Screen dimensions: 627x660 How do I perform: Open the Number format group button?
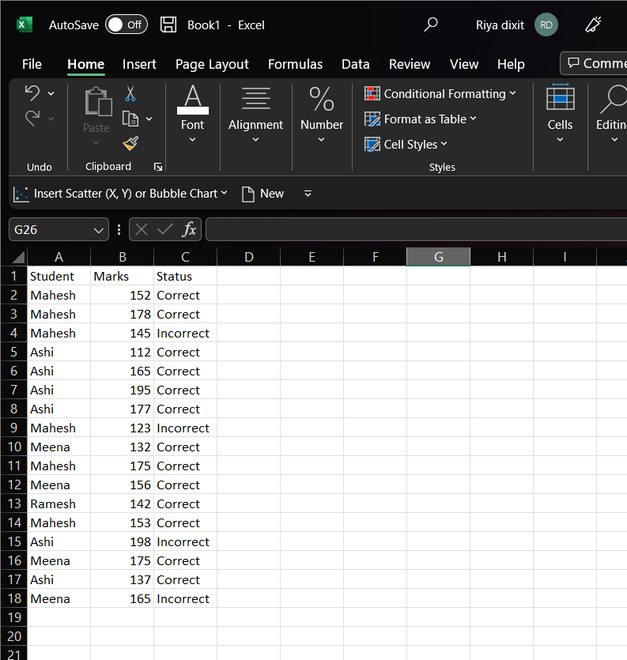[321, 113]
